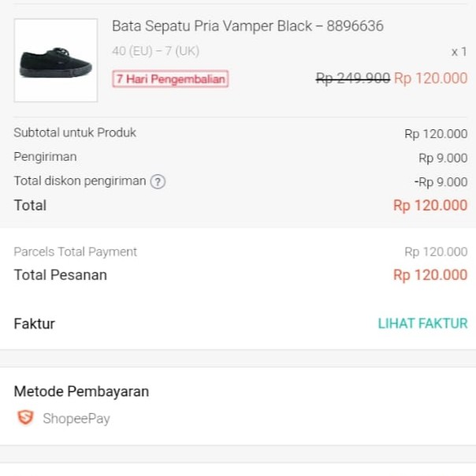
Task: Open the black shoe product thumbnail
Action: (55, 61)
